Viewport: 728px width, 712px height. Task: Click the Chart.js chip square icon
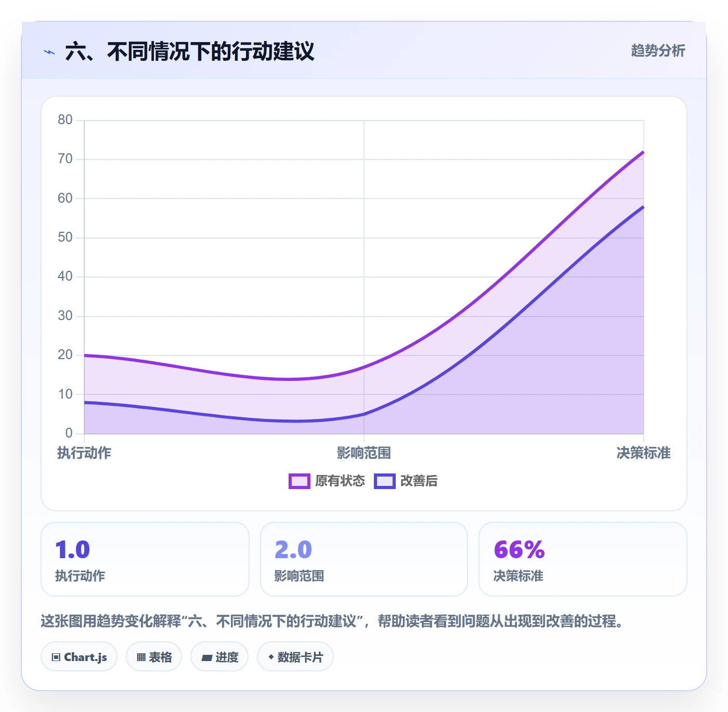pos(56,657)
